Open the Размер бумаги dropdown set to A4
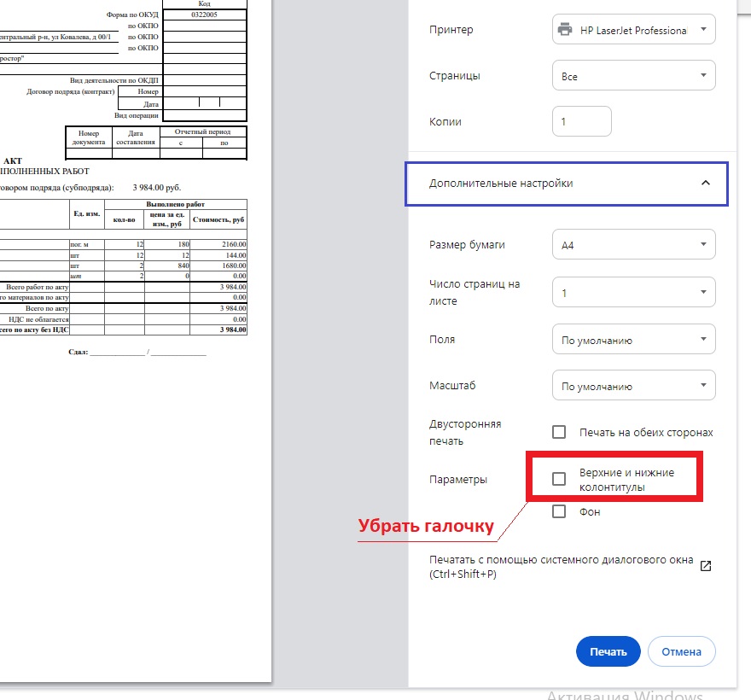The image size is (751, 700). (633, 245)
